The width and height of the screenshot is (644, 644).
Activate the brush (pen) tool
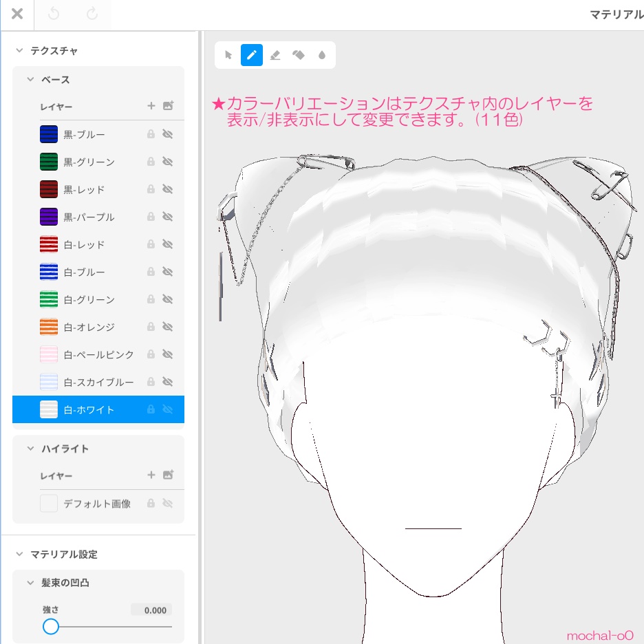(x=251, y=55)
